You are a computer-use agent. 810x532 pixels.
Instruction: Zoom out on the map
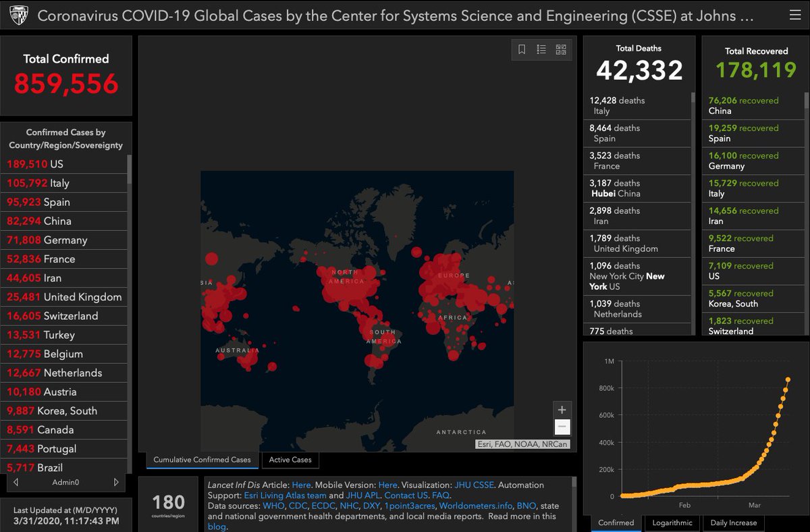562,427
